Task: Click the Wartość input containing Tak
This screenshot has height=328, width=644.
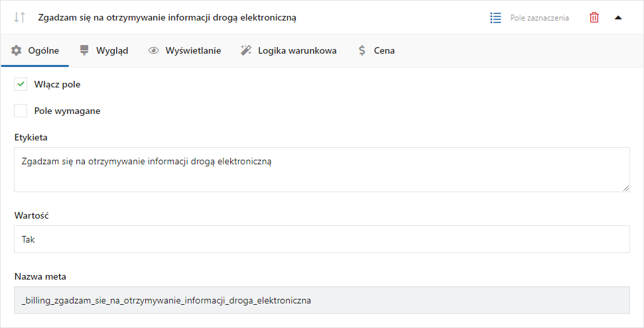Action: 322,239
